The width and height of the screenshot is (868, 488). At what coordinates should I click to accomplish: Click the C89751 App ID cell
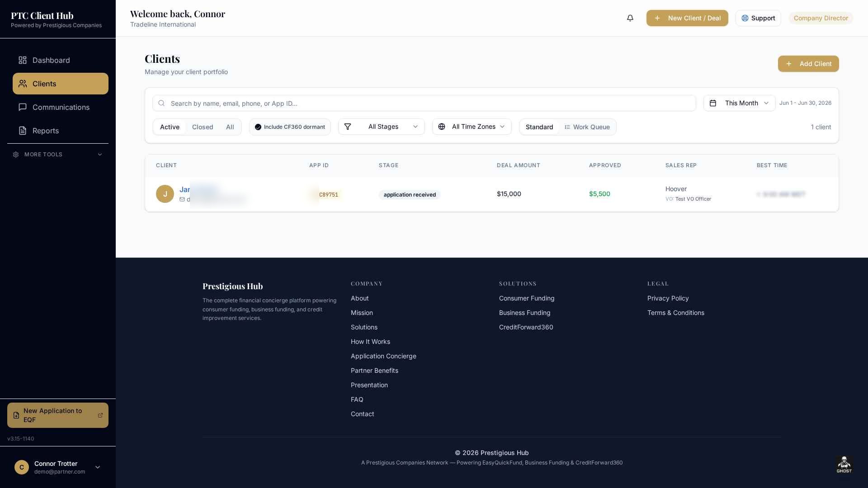325,195
